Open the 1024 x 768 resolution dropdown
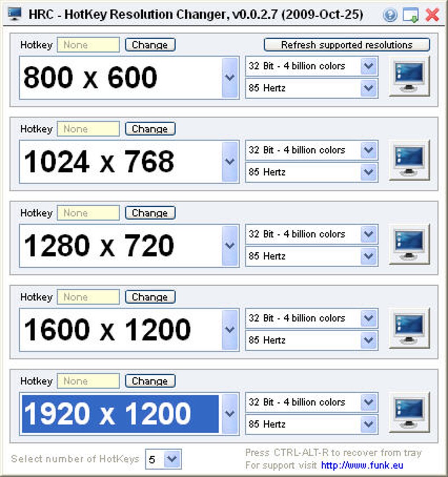 pyautogui.click(x=230, y=161)
